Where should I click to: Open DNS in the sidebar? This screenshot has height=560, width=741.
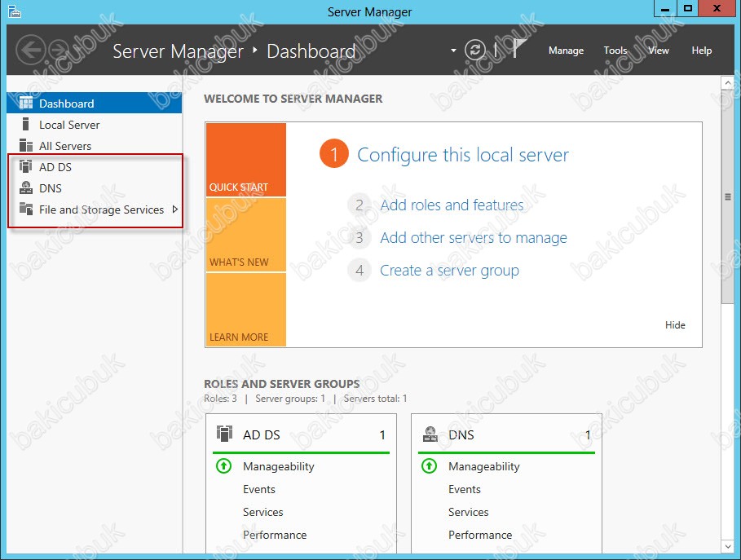(95, 188)
